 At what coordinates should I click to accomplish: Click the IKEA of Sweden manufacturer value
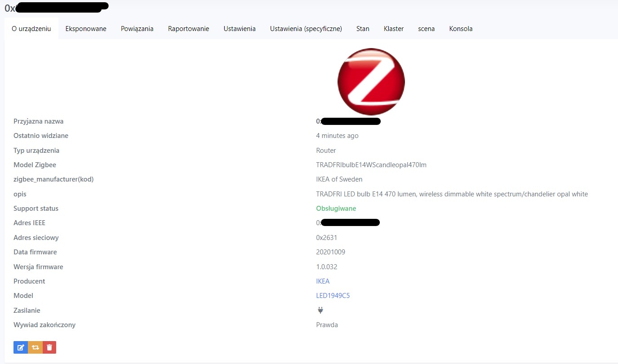(x=339, y=179)
